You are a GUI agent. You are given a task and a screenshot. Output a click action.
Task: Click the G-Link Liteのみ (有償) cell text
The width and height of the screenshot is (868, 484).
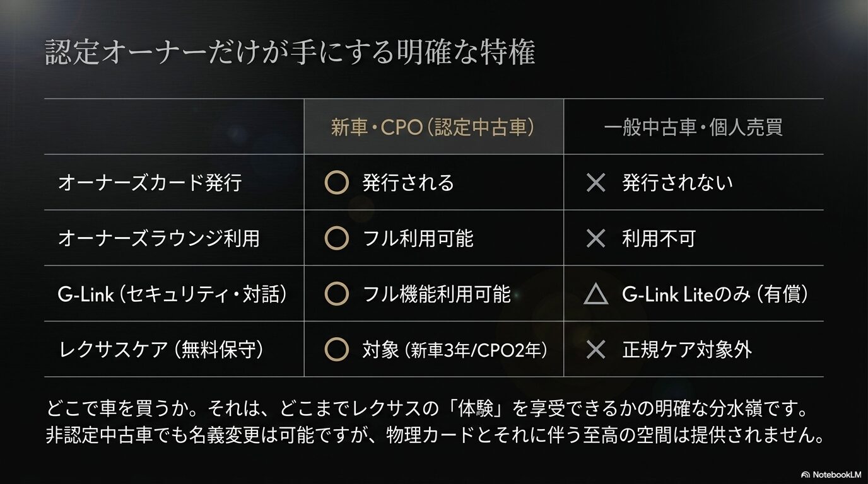[x=715, y=294]
